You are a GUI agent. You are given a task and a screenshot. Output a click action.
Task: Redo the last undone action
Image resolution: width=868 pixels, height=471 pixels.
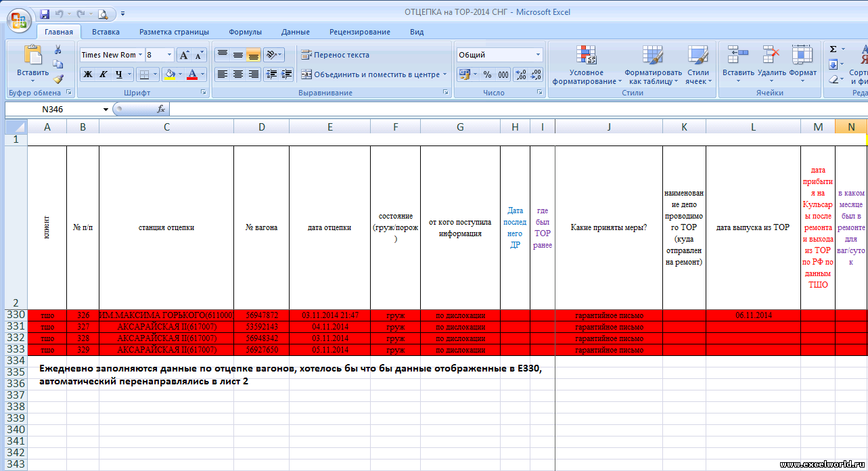[x=81, y=13]
